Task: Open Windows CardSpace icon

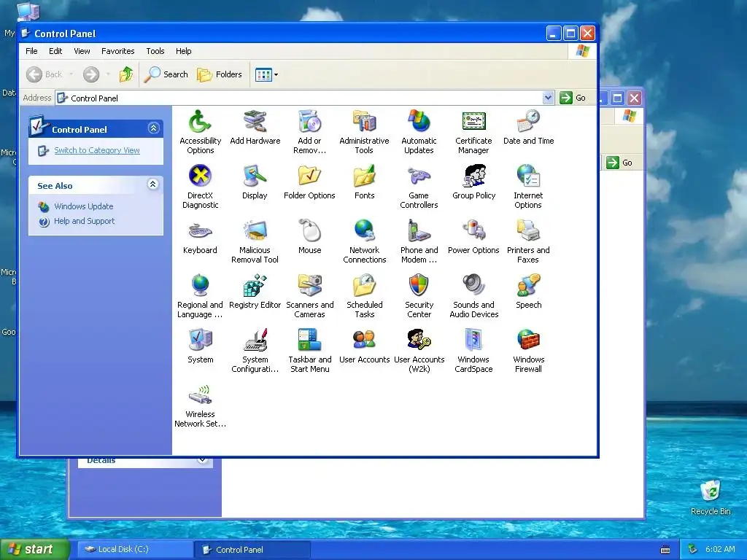Action: coord(473,341)
